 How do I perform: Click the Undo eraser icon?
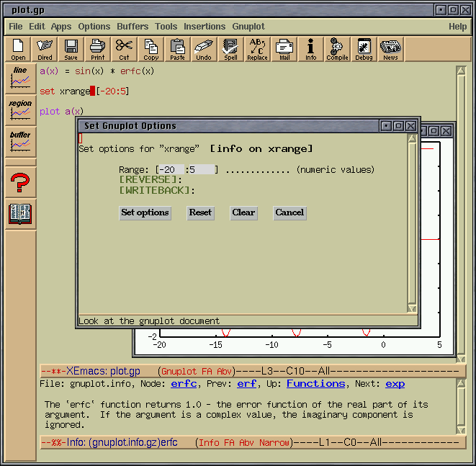[204, 49]
